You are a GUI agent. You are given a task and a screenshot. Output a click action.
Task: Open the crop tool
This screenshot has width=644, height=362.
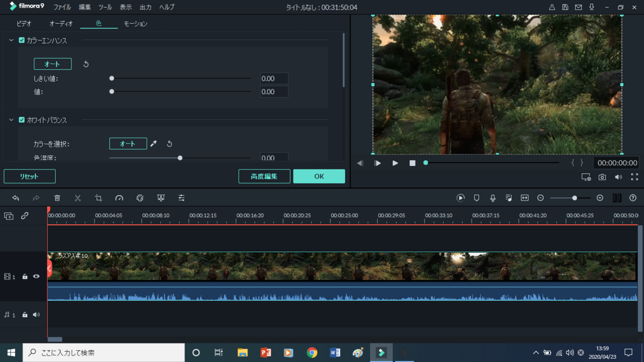[x=99, y=198]
